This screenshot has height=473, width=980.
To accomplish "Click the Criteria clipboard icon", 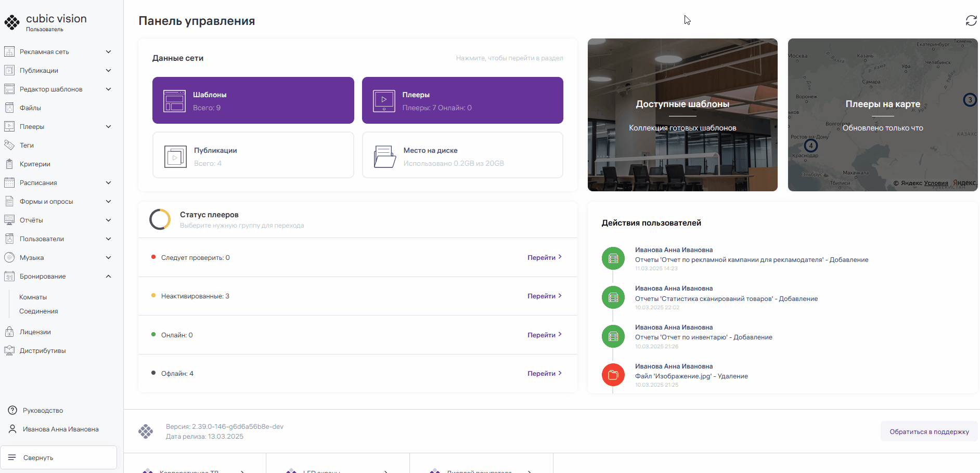I will [9, 164].
